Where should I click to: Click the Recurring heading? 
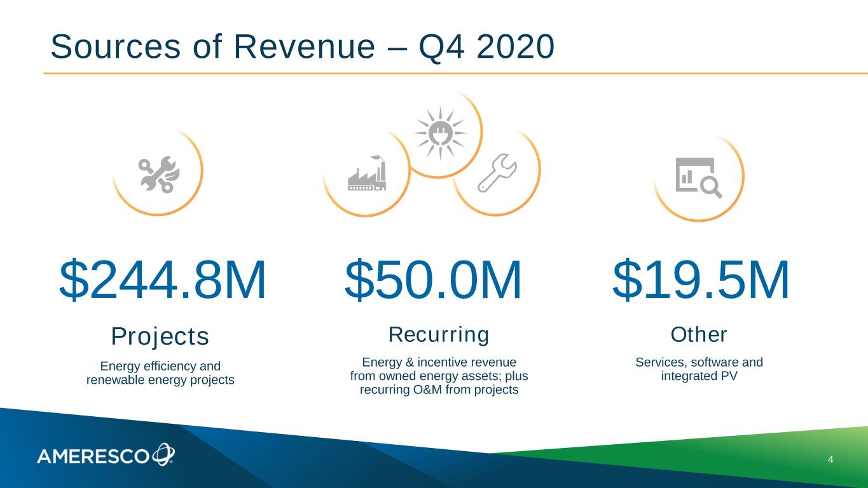pos(439,334)
